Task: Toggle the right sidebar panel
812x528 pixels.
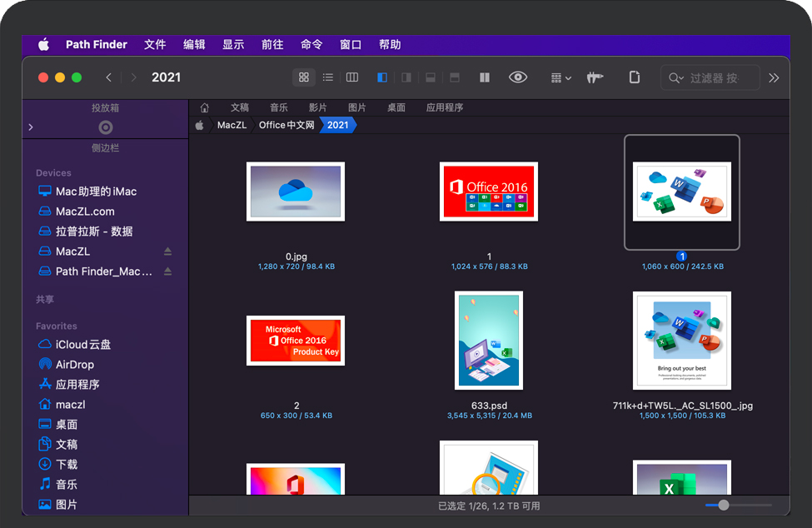Action: (406, 77)
